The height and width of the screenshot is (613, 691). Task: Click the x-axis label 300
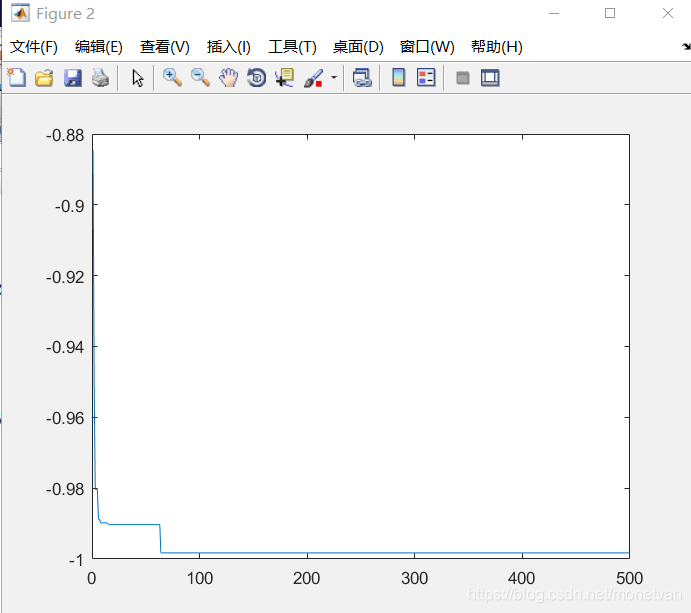tap(414, 578)
